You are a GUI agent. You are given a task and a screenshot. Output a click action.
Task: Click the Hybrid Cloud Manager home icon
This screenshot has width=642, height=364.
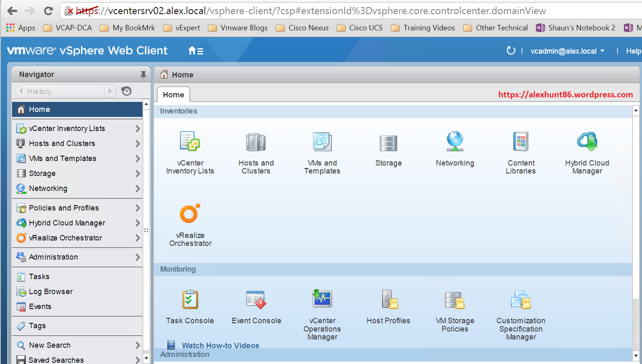(x=587, y=142)
